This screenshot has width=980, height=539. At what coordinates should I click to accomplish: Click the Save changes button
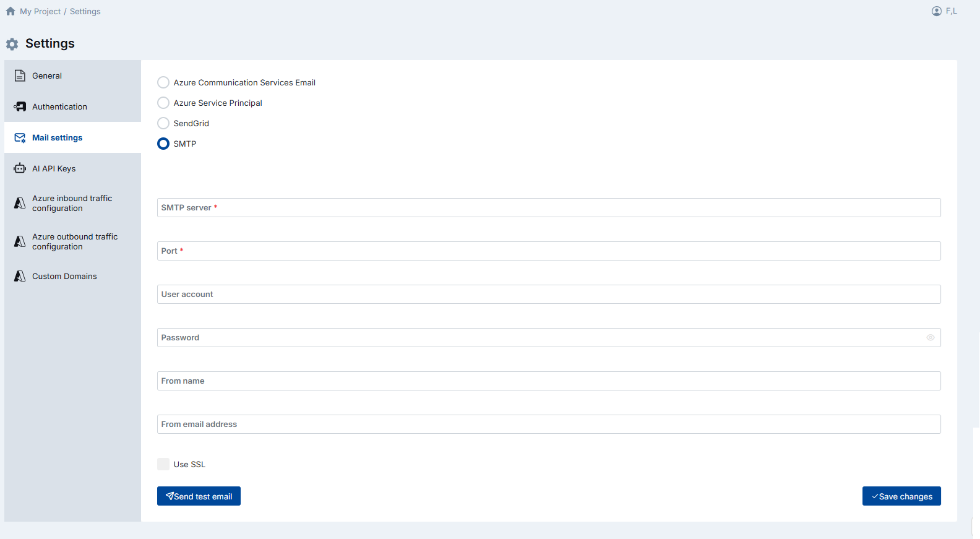pyautogui.click(x=901, y=496)
